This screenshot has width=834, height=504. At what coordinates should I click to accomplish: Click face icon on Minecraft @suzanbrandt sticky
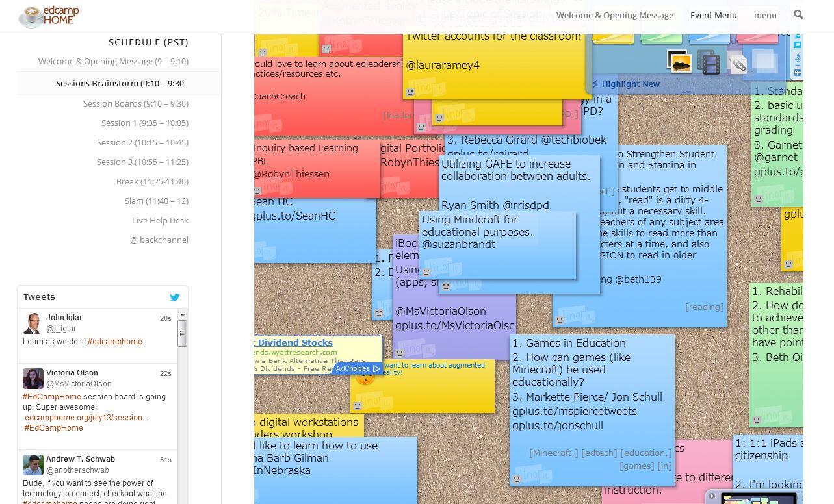[x=426, y=271]
